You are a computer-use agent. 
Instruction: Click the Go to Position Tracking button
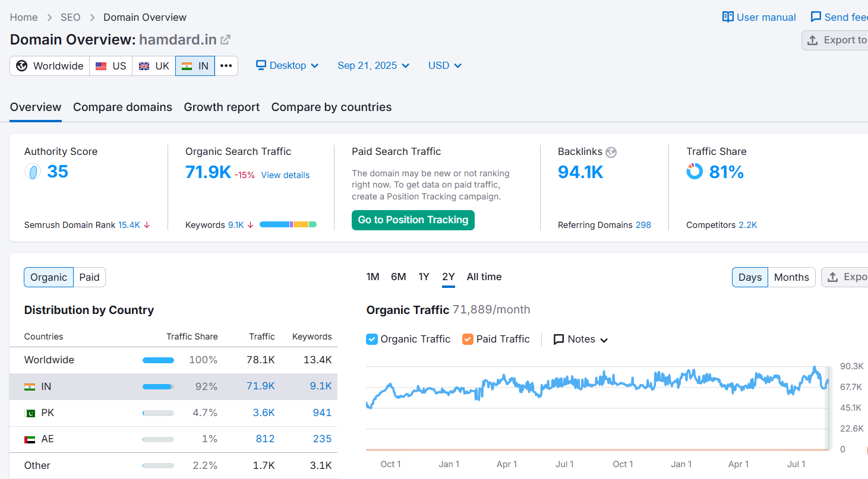(x=413, y=220)
